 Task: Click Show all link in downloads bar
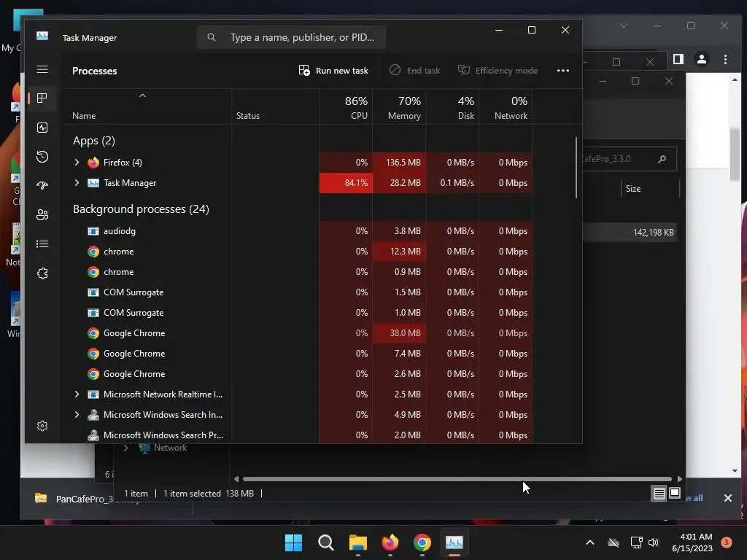point(694,498)
